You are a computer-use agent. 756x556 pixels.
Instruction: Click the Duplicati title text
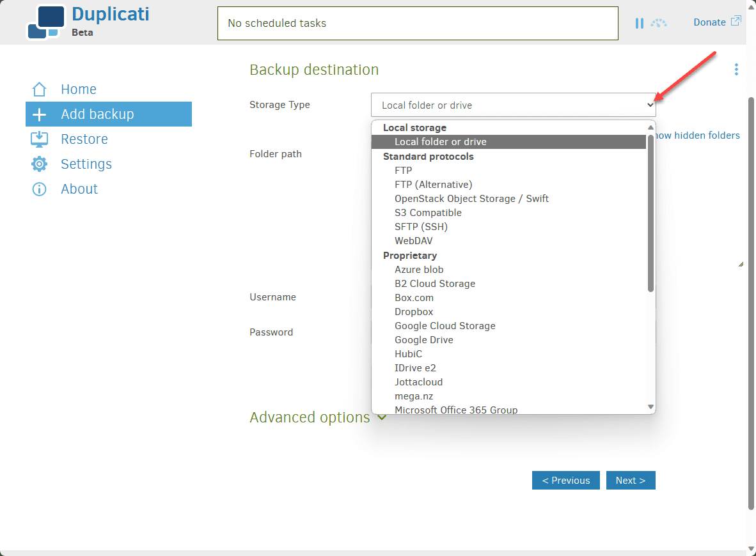pyautogui.click(x=111, y=15)
